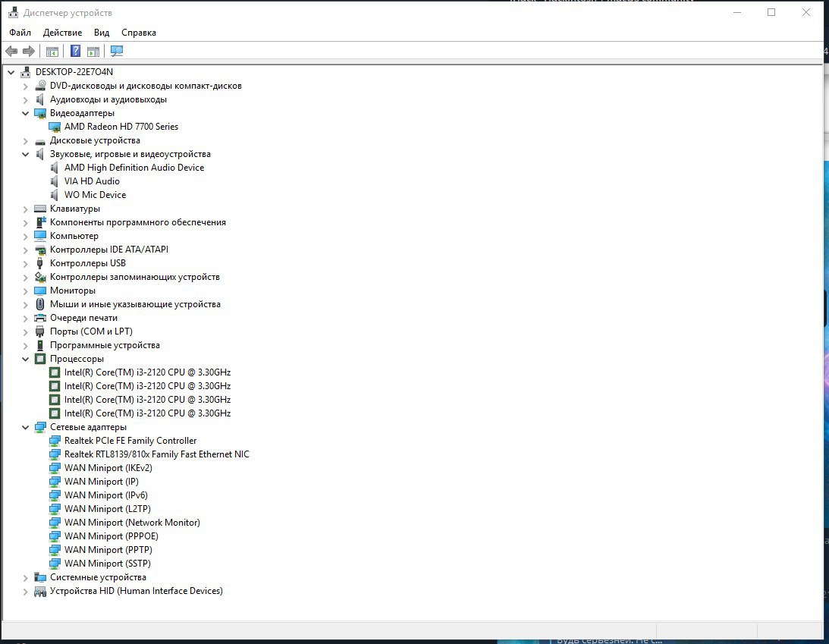Image resolution: width=829 pixels, height=644 pixels.
Task: Click the Очереди печати printer icon
Action: (40, 318)
